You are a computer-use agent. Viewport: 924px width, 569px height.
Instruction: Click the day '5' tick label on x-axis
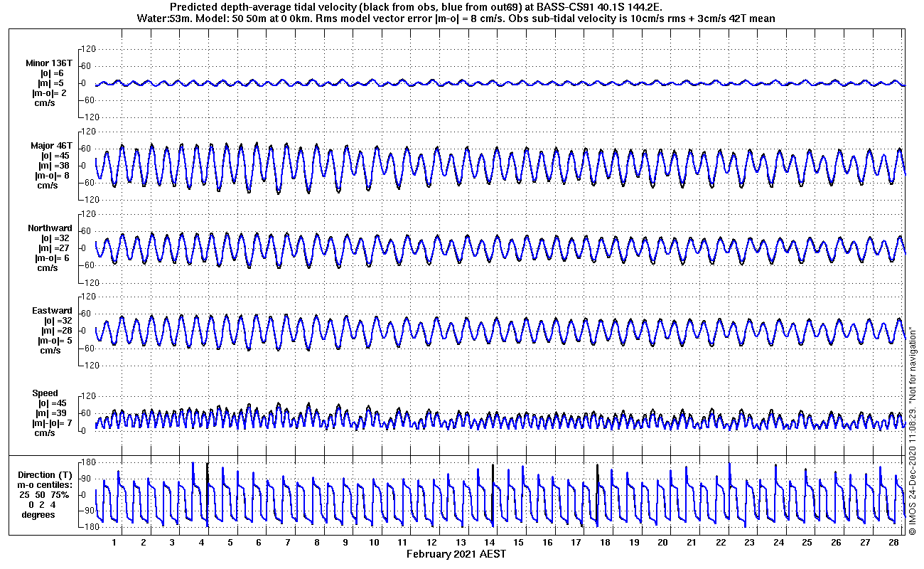click(230, 543)
